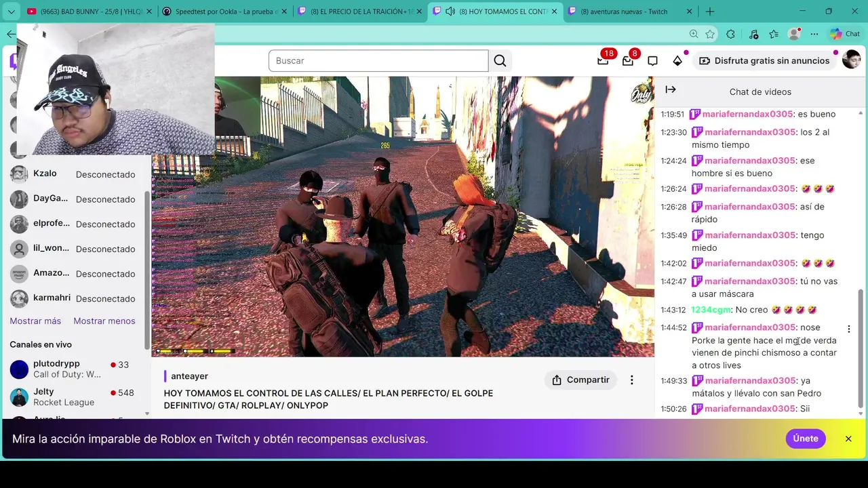
Task: Open Twitch user avatar menu
Action: [x=851, y=60]
